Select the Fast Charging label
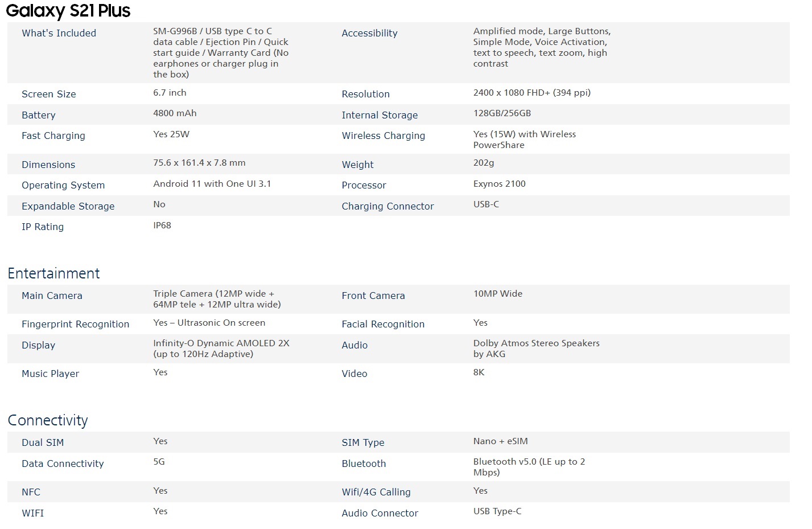This screenshot has width=812, height=529. coord(53,136)
